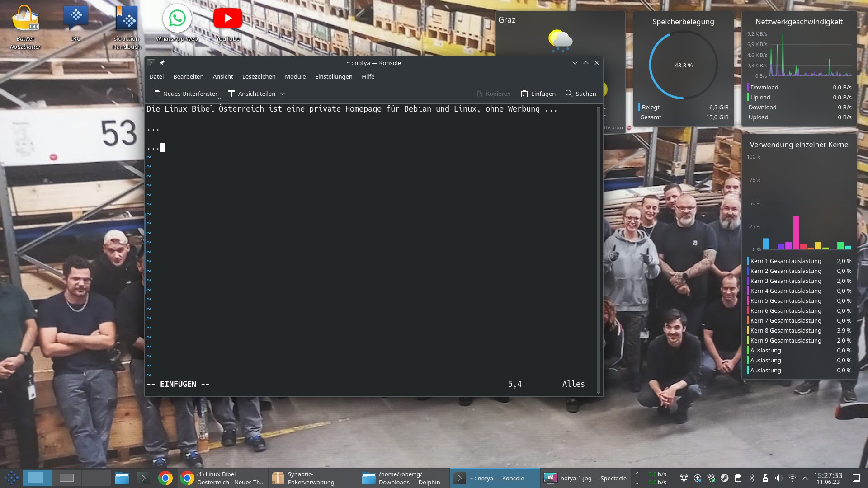This screenshot has height=488, width=868.
Task: Click the Einfügen (Paste) icon in Konsole toolbar
Action: click(538, 94)
